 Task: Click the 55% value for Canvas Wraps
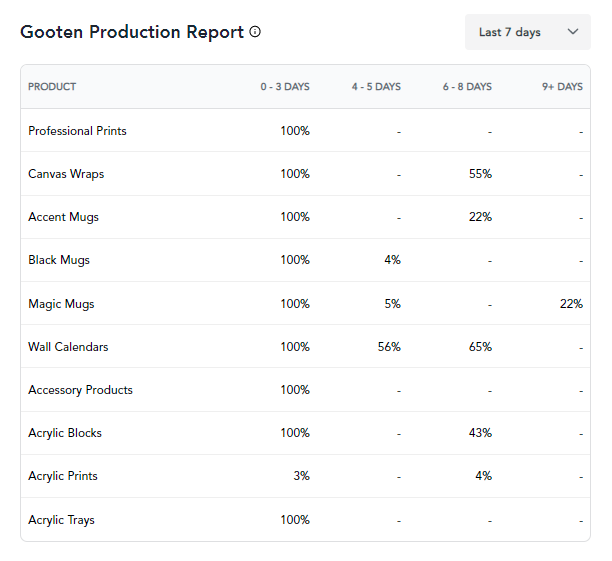pos(480,174)
